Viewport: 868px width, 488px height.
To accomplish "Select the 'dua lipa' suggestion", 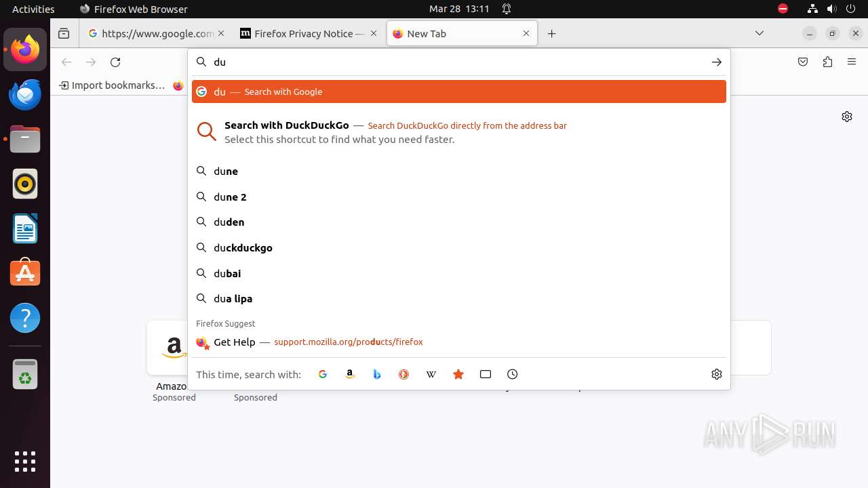I will 459,298.
